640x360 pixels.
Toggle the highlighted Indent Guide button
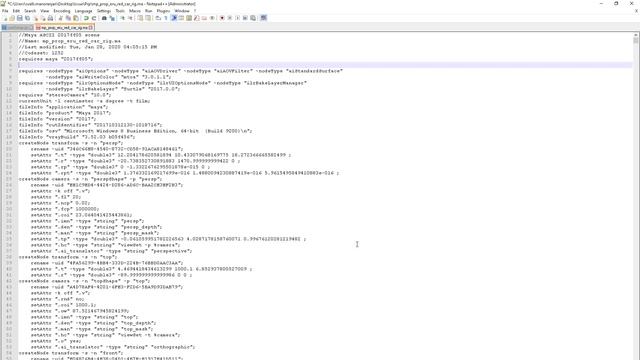coord(174,18)
